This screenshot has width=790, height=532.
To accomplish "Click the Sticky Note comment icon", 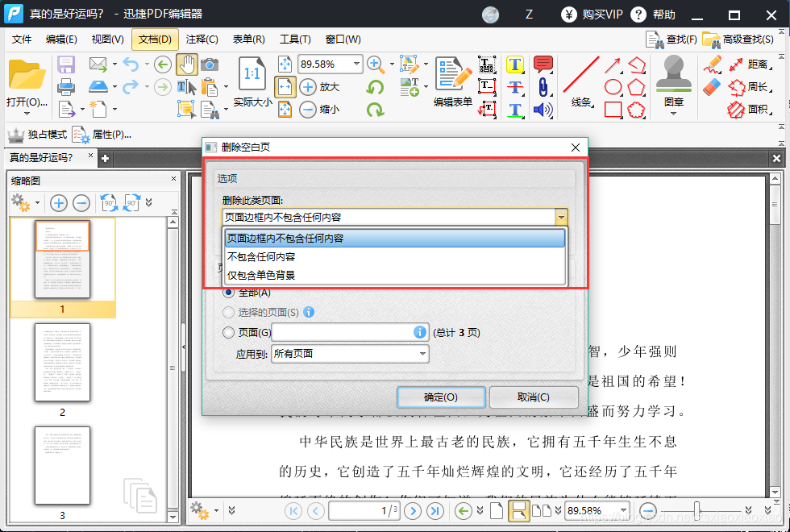I will point(543,64).
